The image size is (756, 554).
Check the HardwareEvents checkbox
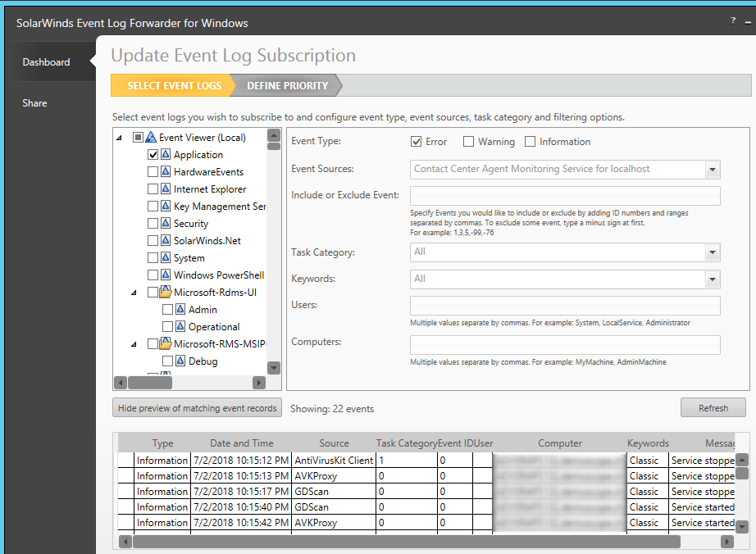tap(153, 172)
